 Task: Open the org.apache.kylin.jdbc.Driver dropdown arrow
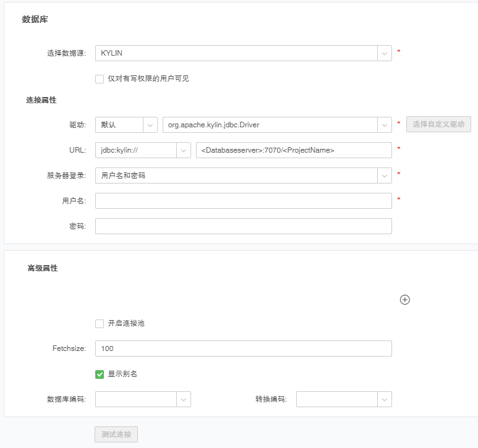pos(385,125)
